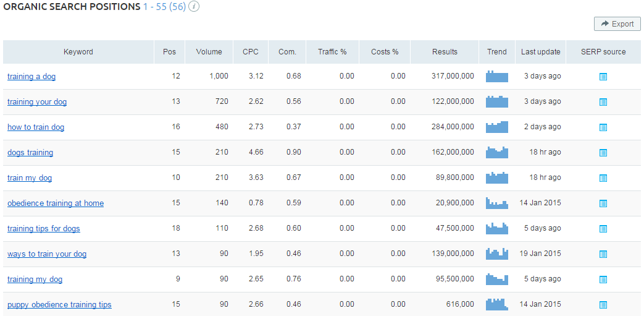644x316 pixels.
Task: Sort by the Pos column header
Action: [169, 52]
